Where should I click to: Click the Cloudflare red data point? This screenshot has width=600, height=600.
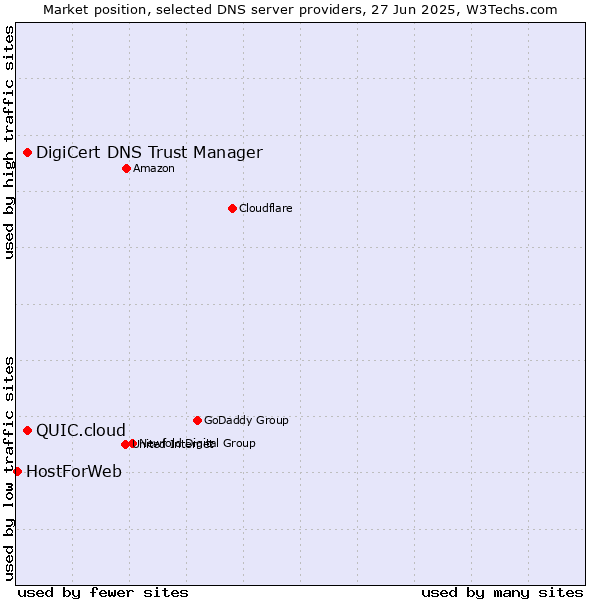pyautogui.click(x=232, y=209)
